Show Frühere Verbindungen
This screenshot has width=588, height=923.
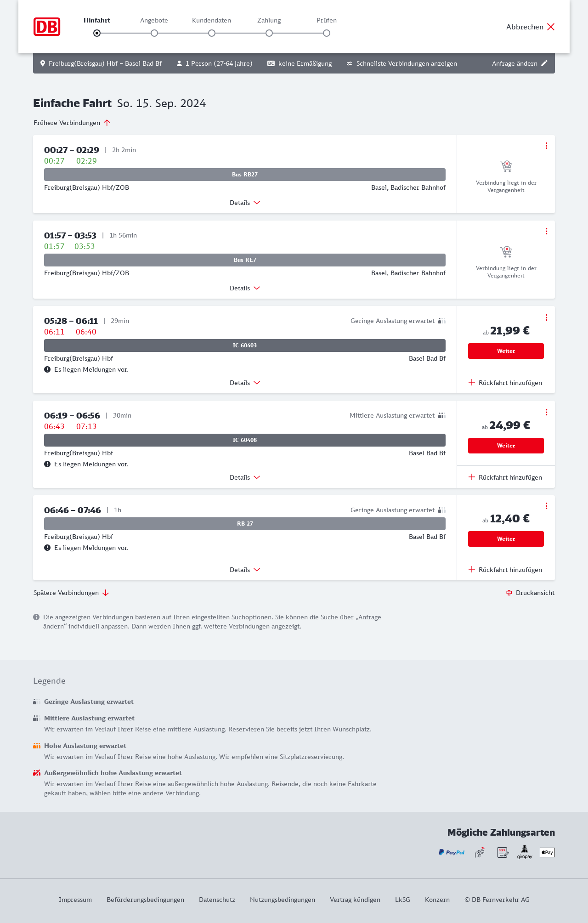coord(72,123)
